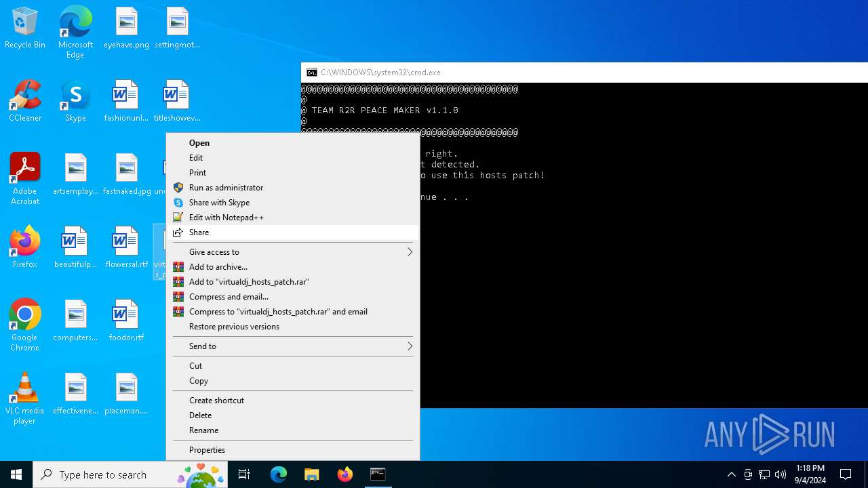Open Properties from the context menu

click(293, 449)
